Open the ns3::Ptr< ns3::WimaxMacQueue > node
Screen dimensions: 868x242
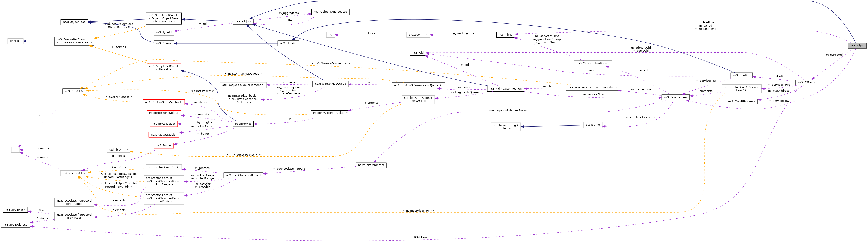coord(418,85)
